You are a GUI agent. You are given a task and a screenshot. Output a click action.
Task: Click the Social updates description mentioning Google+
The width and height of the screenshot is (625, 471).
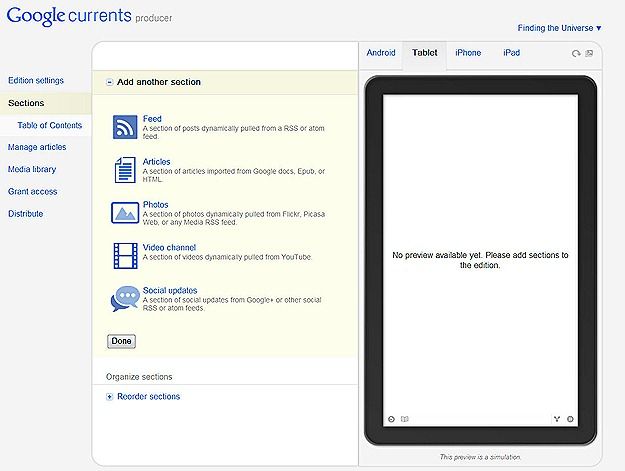coord(232,304)
